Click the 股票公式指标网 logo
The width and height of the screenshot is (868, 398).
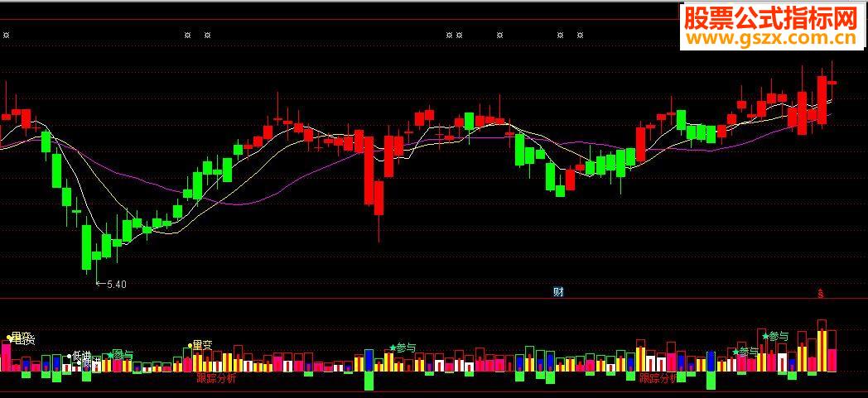pos(770,17)
